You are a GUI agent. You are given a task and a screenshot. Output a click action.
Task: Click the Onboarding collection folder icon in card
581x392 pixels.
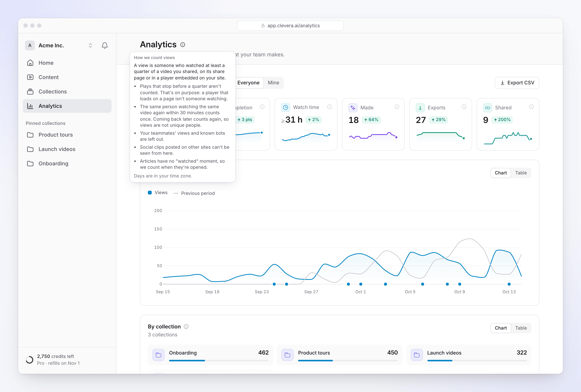click(158, 355)
